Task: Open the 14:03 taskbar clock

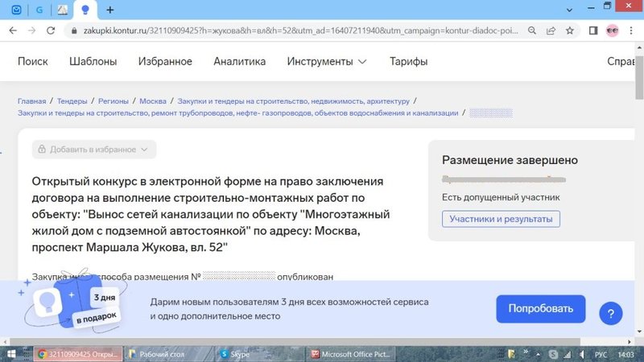Action: point(625,354)
